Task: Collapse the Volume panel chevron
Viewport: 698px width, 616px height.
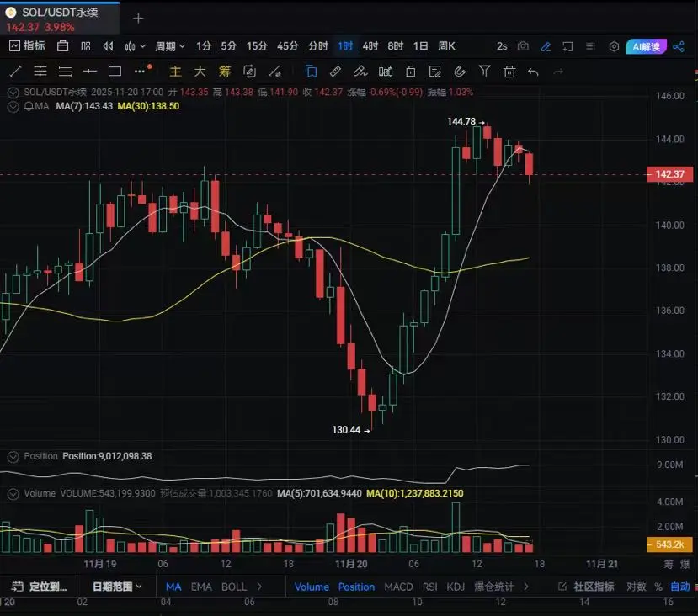Action: click(13, 494)
